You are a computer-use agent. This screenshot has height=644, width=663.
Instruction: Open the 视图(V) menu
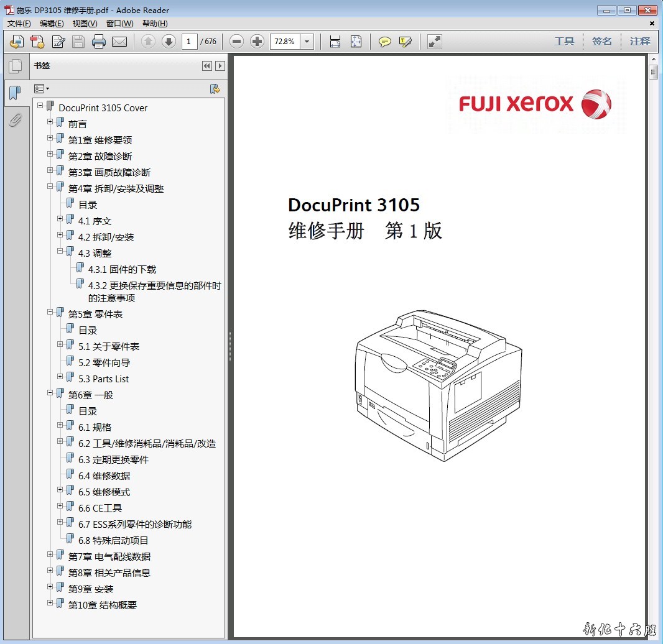point(85,24)
